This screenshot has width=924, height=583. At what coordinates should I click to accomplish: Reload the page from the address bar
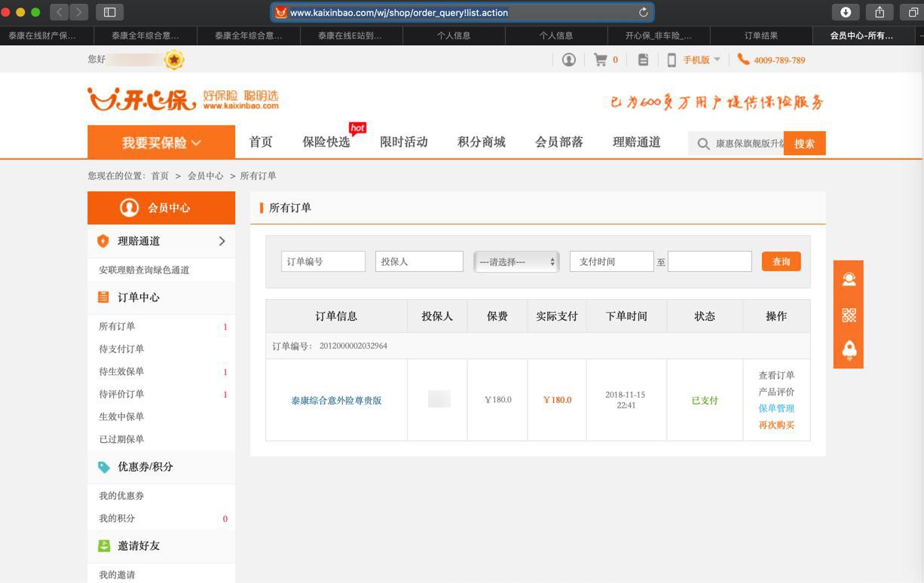(643, 12)
